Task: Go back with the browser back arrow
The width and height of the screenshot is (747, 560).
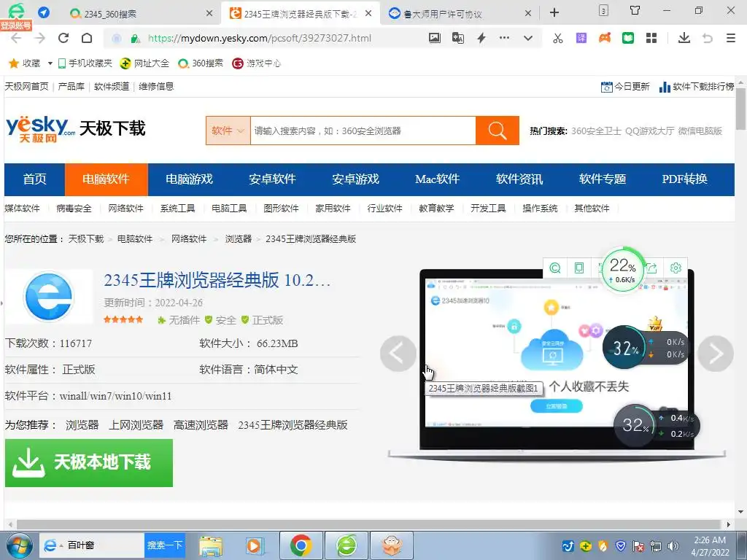Action: point(16,39)
